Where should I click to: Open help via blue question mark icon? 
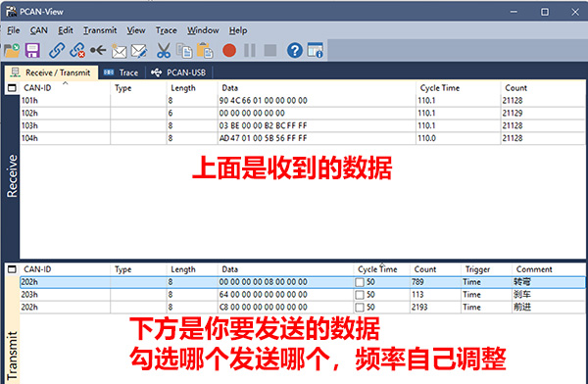click(295, 50)
